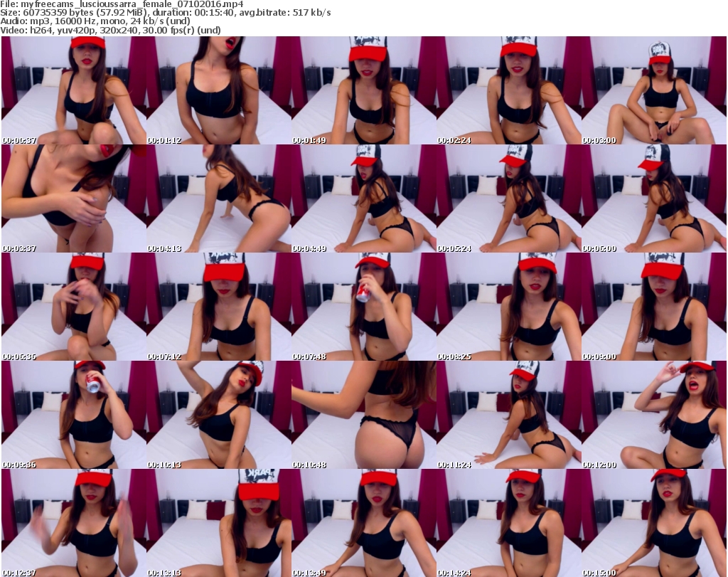
Task: Select the 00:11:24 thumbnail
Action: click(508, 415)
